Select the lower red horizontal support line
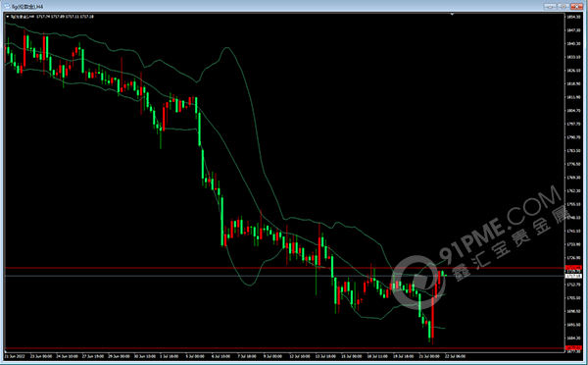 click(284, 348)
